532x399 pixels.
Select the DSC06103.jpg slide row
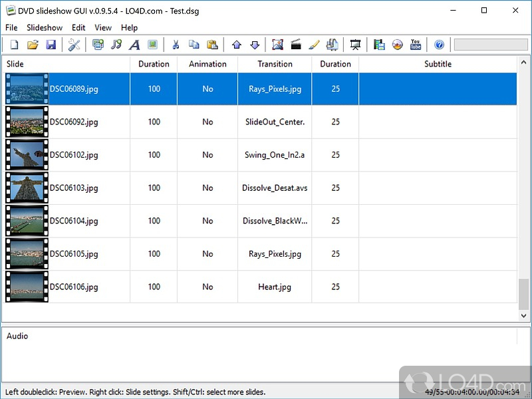coord(261,188)
